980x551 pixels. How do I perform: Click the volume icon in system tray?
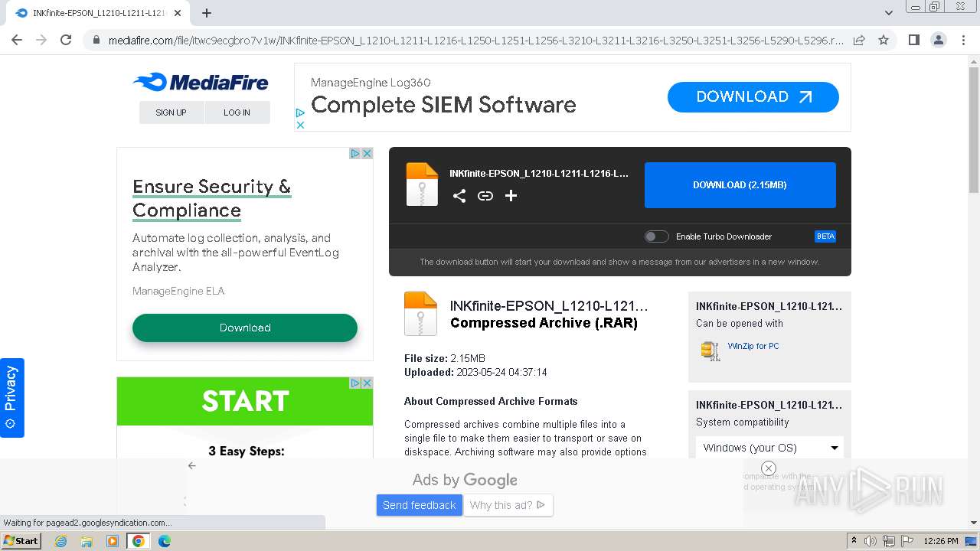click(x=870, y=541)
